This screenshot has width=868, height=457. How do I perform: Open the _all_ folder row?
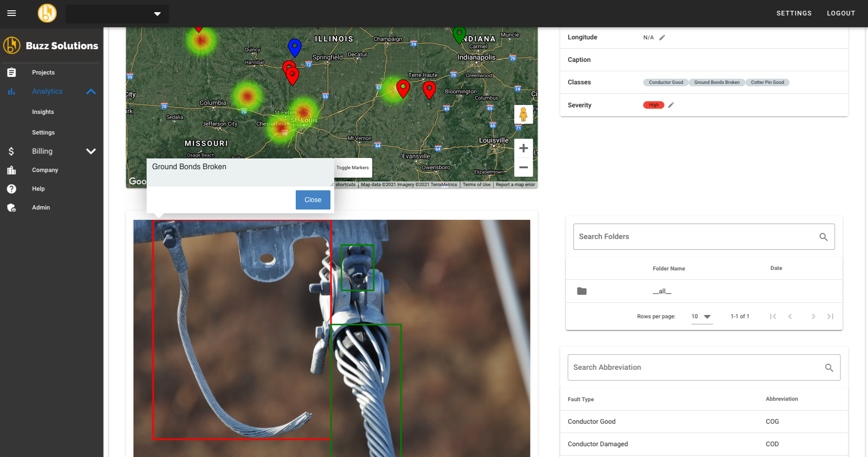[704, 291]
